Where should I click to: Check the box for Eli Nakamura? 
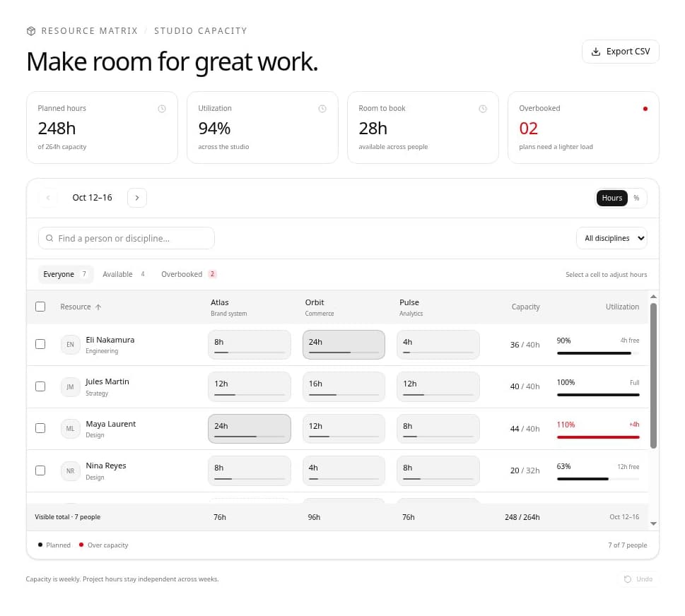click(40, 344)
